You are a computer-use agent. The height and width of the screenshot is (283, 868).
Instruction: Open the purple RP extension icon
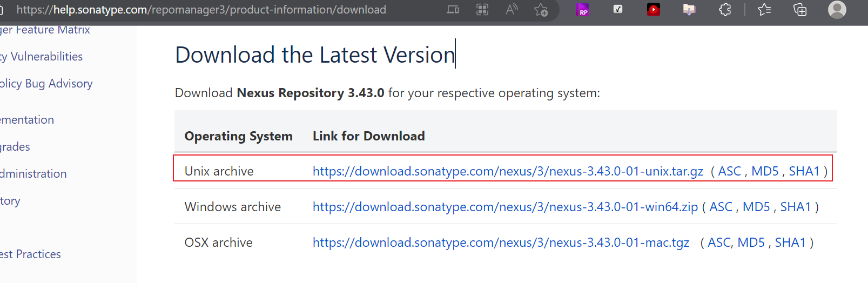tap(582, 9)
